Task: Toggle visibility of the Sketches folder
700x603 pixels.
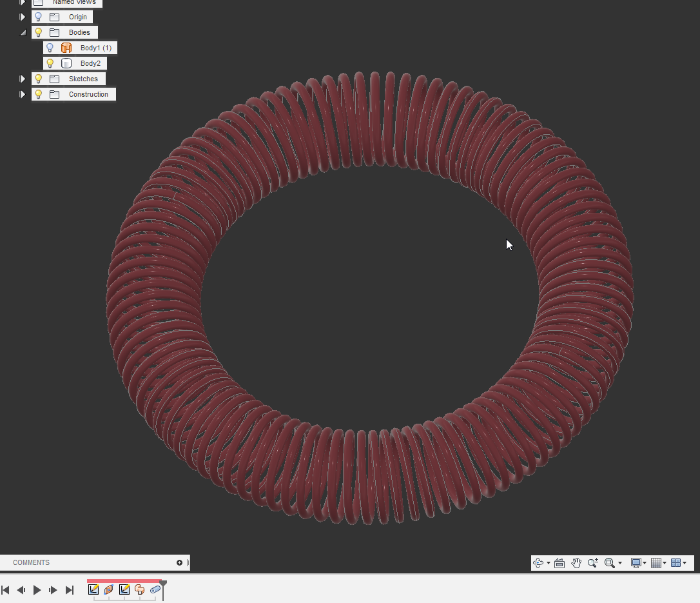Action: pyautogui.click(x=38, y=78)
